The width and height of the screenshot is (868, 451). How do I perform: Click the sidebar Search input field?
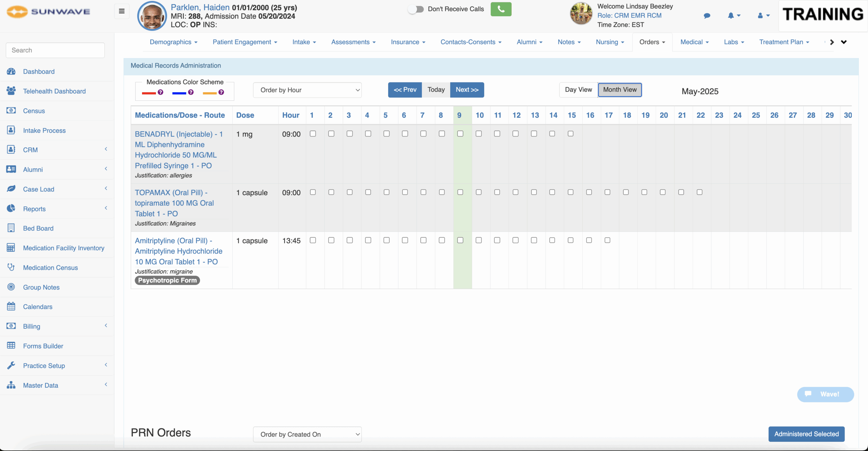[55, 50]
